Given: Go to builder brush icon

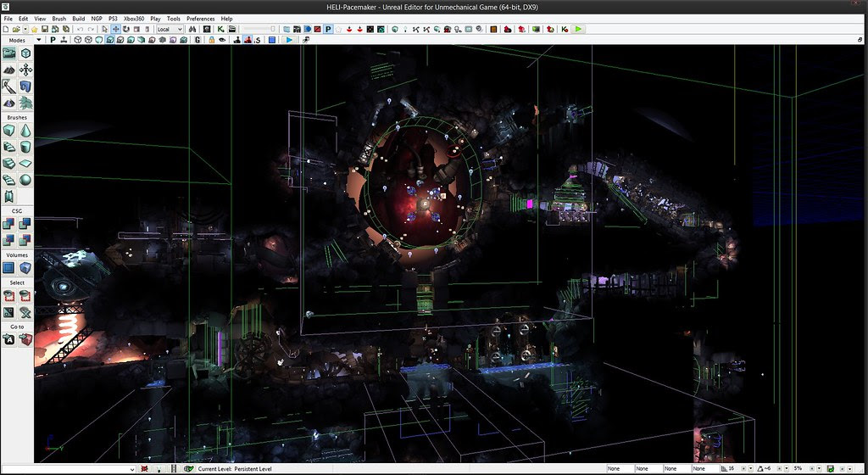Looking at the screenshot, I should [25, 339].
